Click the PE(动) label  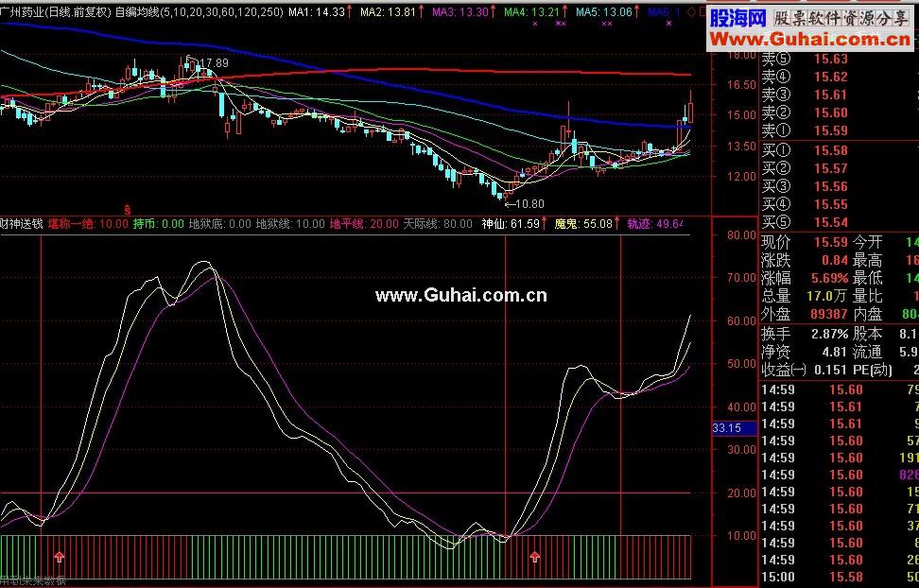[x=873, y=370]
